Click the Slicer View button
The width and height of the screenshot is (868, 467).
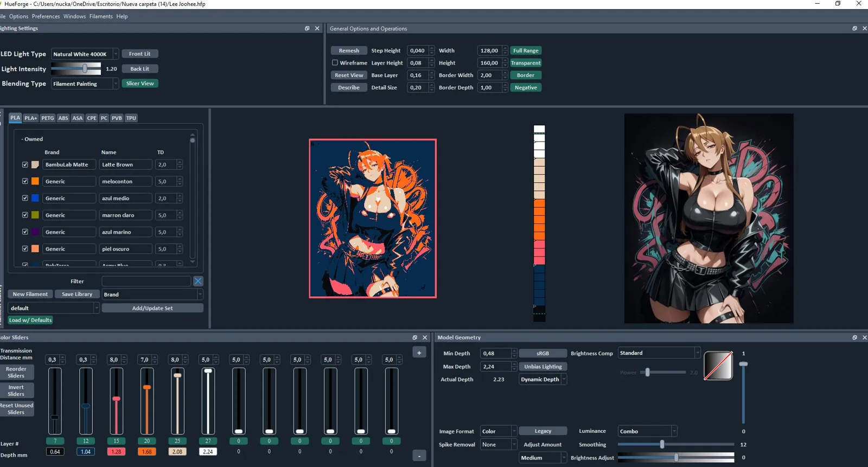point(140,84)
